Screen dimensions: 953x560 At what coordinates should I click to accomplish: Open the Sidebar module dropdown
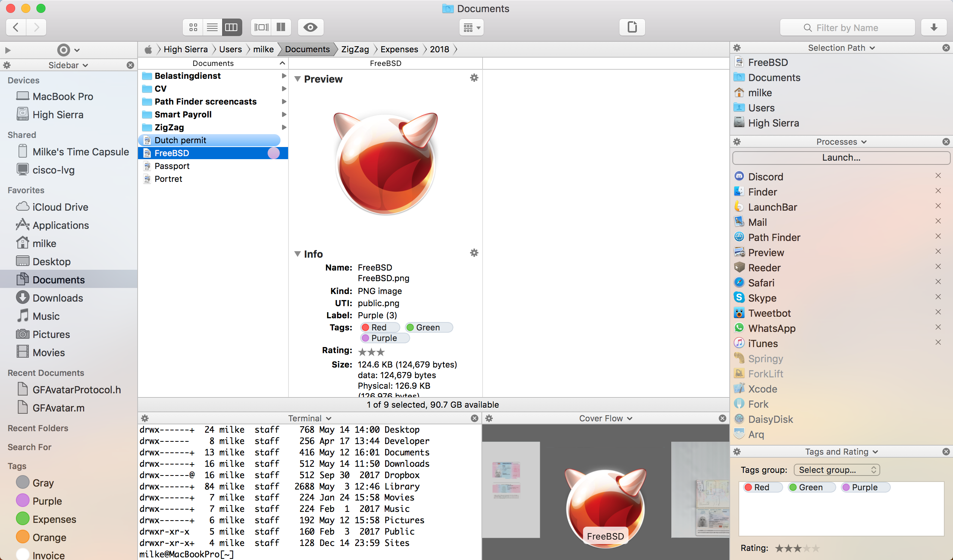[x=68, y=65]
